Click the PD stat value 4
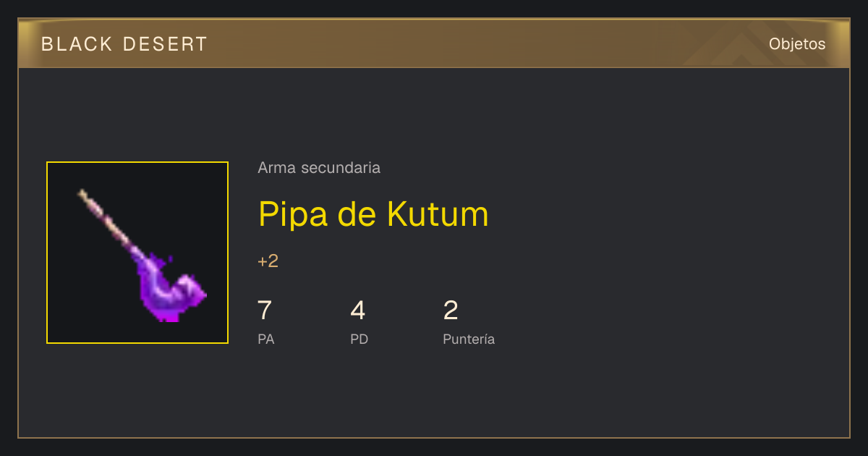 tap(358, 311)
